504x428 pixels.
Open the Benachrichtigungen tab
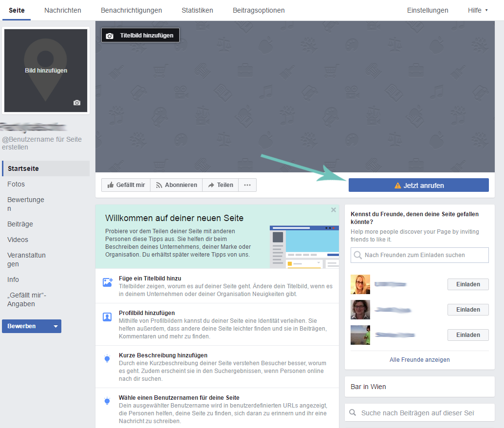click(x=131, y=10)
